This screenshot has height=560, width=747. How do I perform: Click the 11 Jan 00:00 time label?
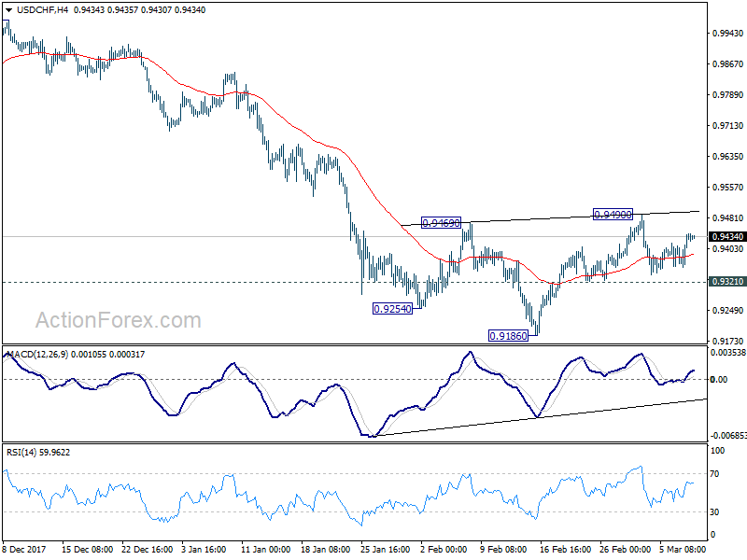265,549
